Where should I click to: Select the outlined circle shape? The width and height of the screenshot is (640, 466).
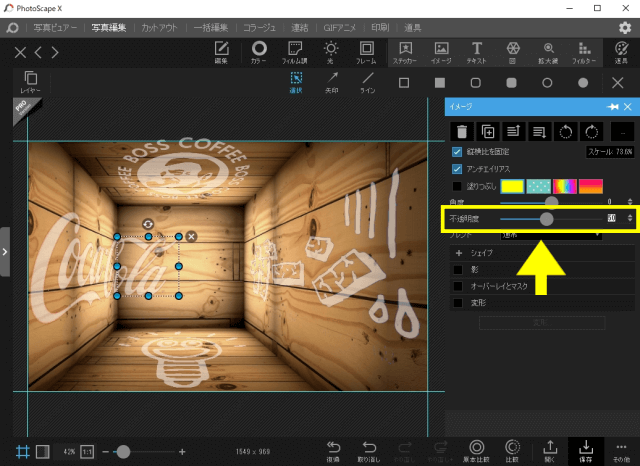pos(547,83)
